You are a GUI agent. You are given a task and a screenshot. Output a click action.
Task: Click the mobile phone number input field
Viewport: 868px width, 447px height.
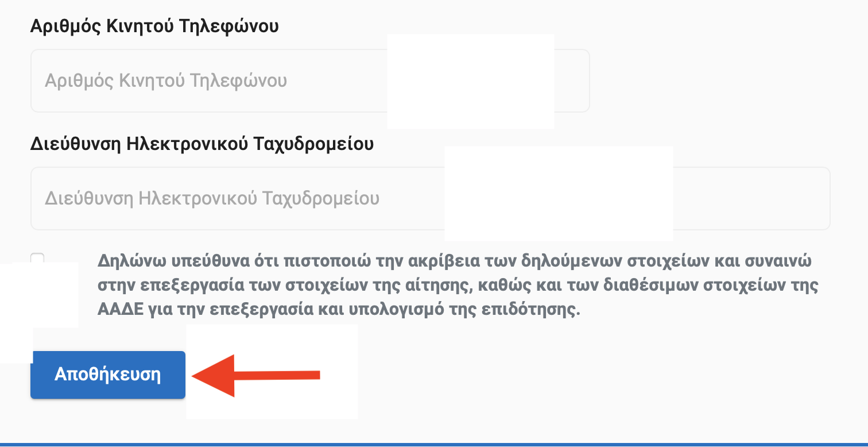tap(310, 80)
